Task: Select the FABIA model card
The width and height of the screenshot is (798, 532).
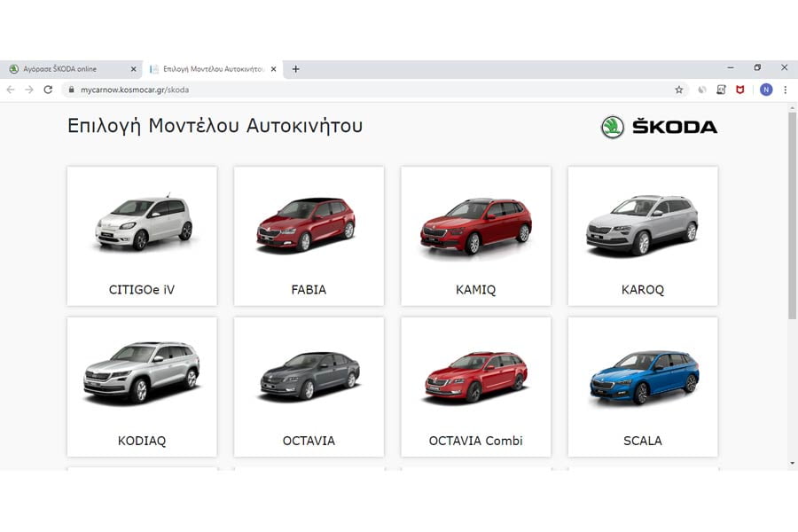Action: [x=309, y=235]
